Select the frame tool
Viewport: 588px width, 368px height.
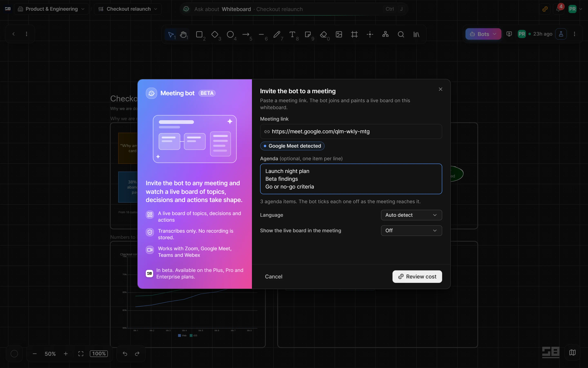point(354,35)
